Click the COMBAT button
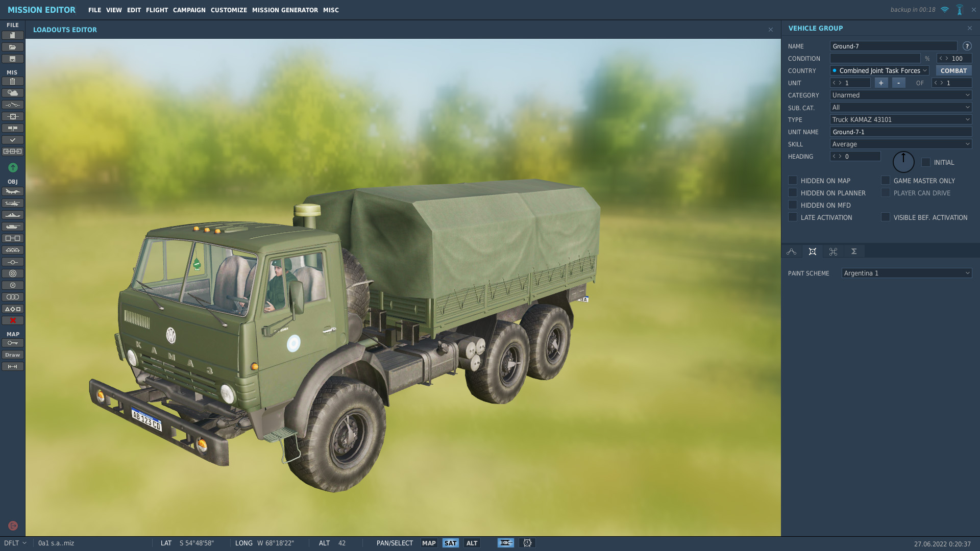Screen dimensions: 980x551 coord(953,71)
